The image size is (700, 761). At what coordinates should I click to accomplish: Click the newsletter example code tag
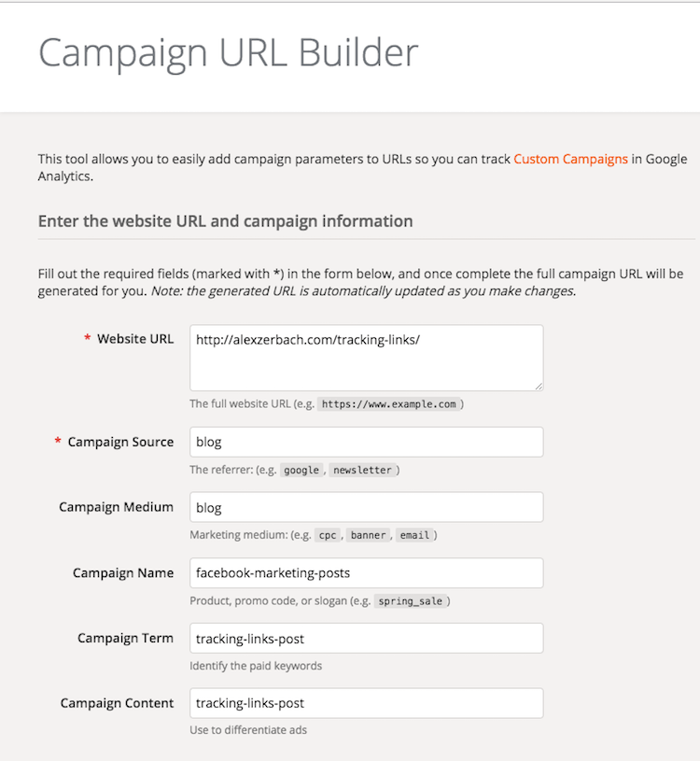click(362, 470)
